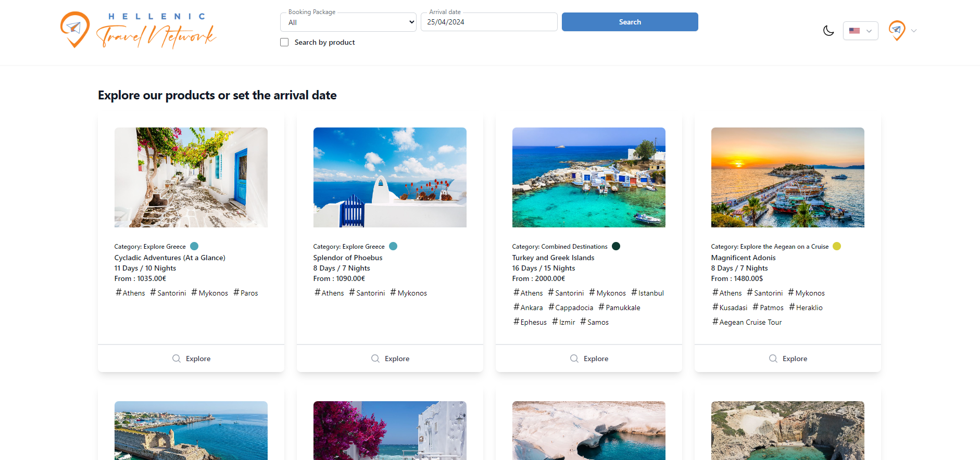Click magnifier icon on Turkey and Greek Islands card

point(574,359)
